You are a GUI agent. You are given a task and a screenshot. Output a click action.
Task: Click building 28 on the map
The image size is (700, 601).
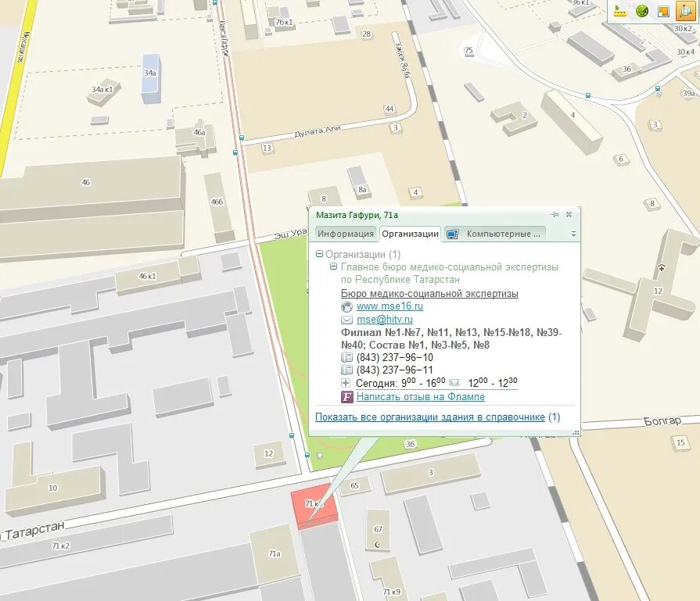[x=366, y=34]
